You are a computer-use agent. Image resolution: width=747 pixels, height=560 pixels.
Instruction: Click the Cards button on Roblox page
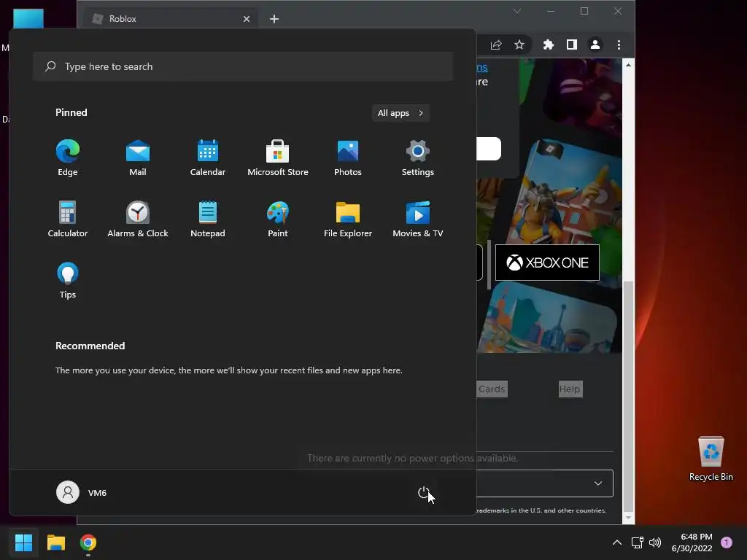pos(492,389)
